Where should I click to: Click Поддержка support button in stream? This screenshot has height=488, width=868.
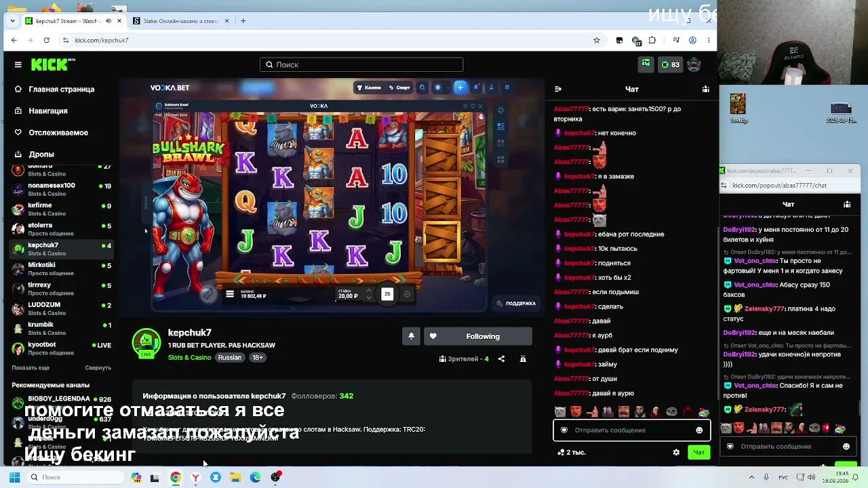point(516,304)
